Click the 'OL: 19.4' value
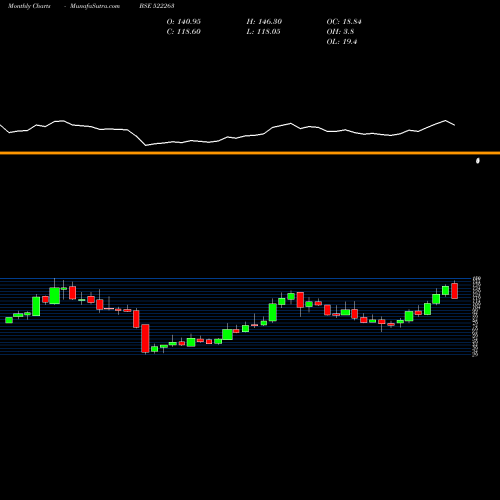 point(342,42)
